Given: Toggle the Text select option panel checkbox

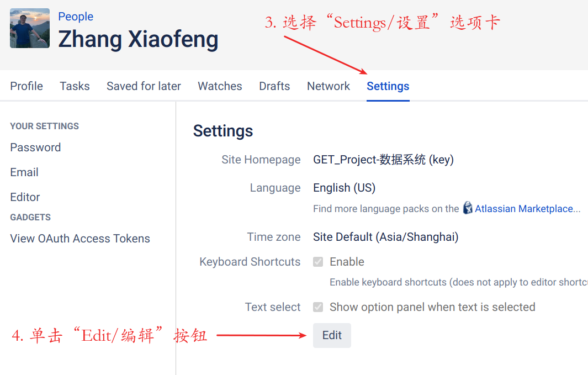Looking at the screenshot, I should [318, 307].
